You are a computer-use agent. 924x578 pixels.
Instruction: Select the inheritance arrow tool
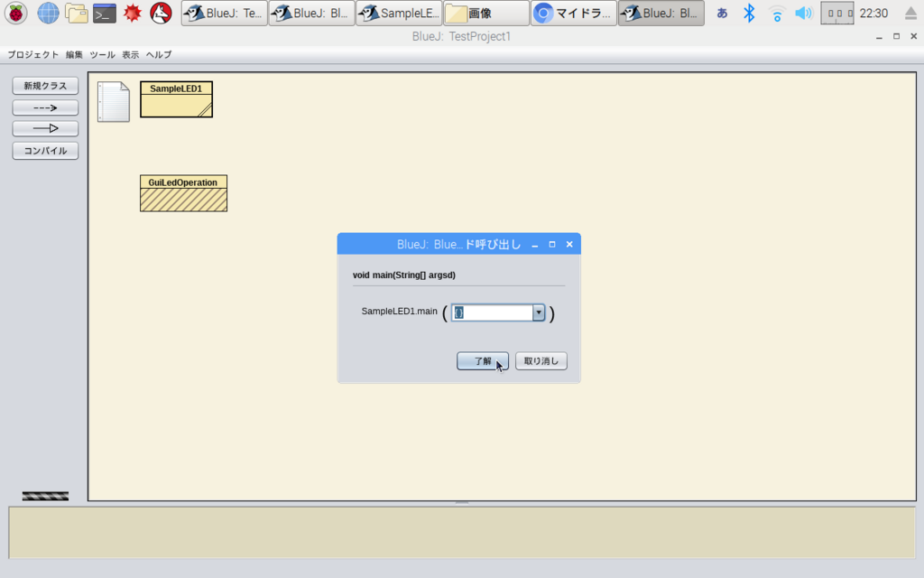(x=45, y=128)
